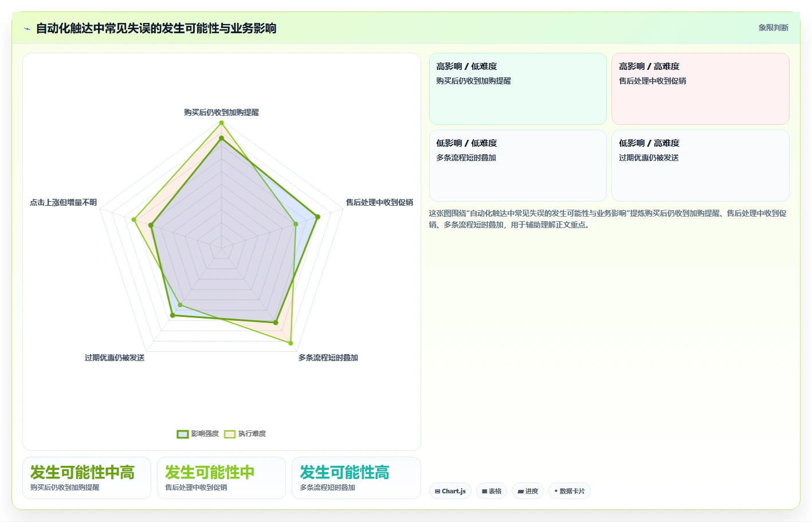Image resolution: width=812 pixels, height=522 pixels.
Task: Open the 低影响 / 高难度 quadrant card
Action: [x=700, y=166]
